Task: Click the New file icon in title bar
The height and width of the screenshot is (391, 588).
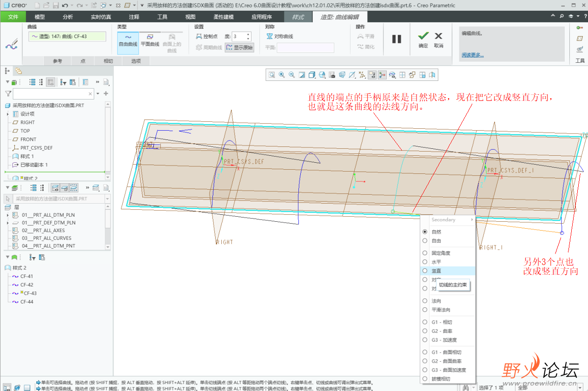Action: click(x=37, y=6)
